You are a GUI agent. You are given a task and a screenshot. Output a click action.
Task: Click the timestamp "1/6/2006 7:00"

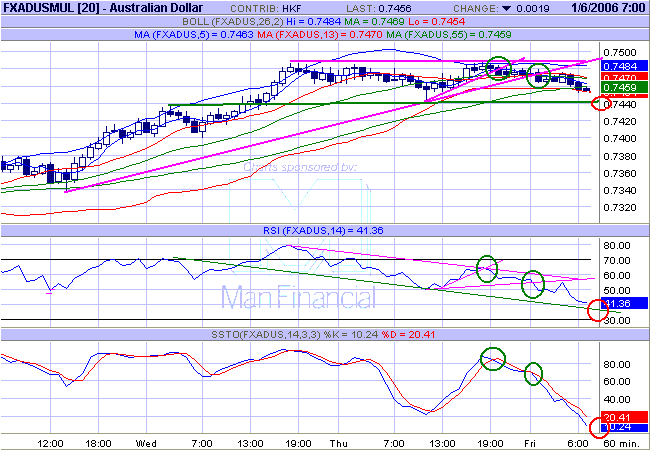(x=608, y=8)
